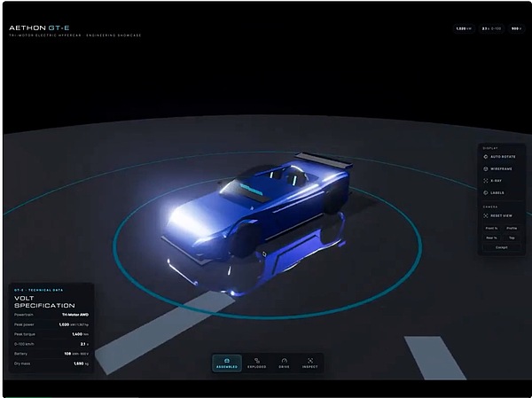The height and width of the screenshot is (398, 532).
Task: Switch to Exploded mode tab
Action: [x=256, y=363]
